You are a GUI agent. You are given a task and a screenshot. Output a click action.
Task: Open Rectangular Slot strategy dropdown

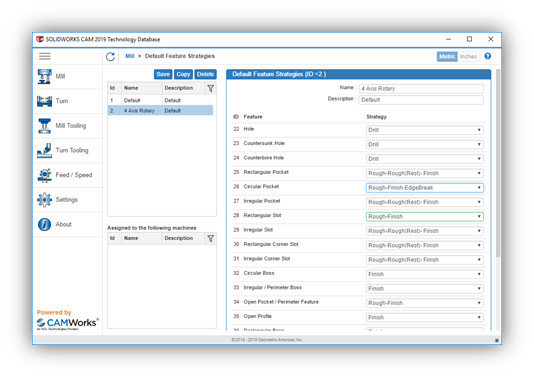point(425,217)
